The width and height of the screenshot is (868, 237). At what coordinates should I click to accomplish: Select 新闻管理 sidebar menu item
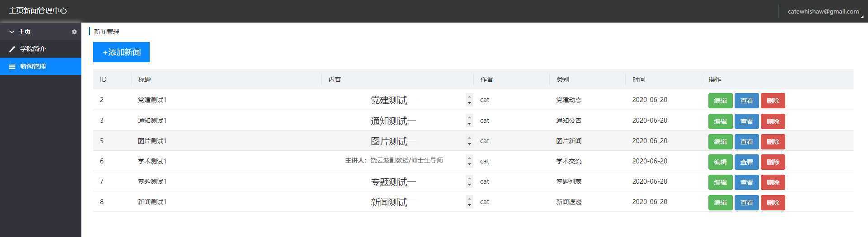click(x=41, y=66)
